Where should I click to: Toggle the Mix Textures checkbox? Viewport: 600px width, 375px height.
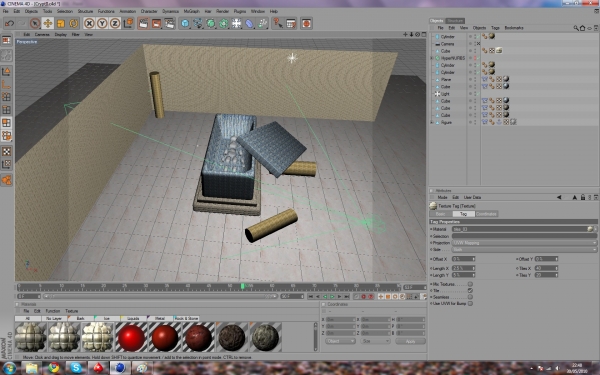(x=470, y=284)
